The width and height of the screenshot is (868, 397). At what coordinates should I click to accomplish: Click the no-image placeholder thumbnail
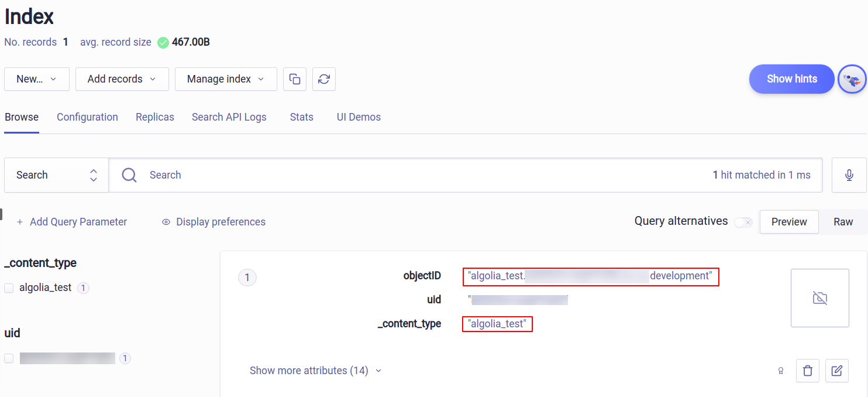pos(820,298)
